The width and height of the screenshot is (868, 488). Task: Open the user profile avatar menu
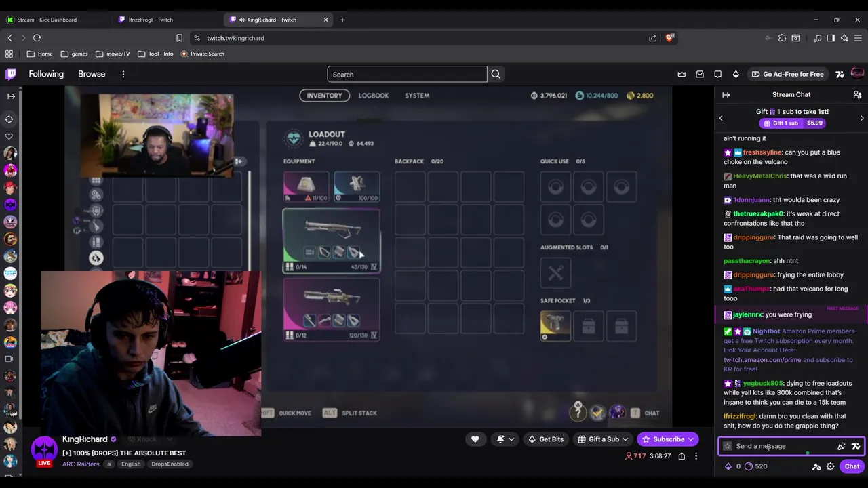tap(857, 74)
